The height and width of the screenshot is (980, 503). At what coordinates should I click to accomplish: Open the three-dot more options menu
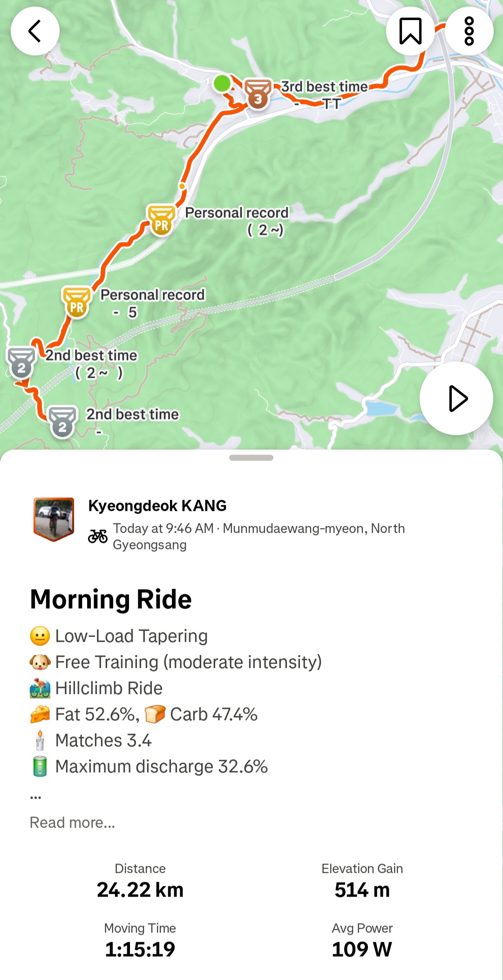469,31
